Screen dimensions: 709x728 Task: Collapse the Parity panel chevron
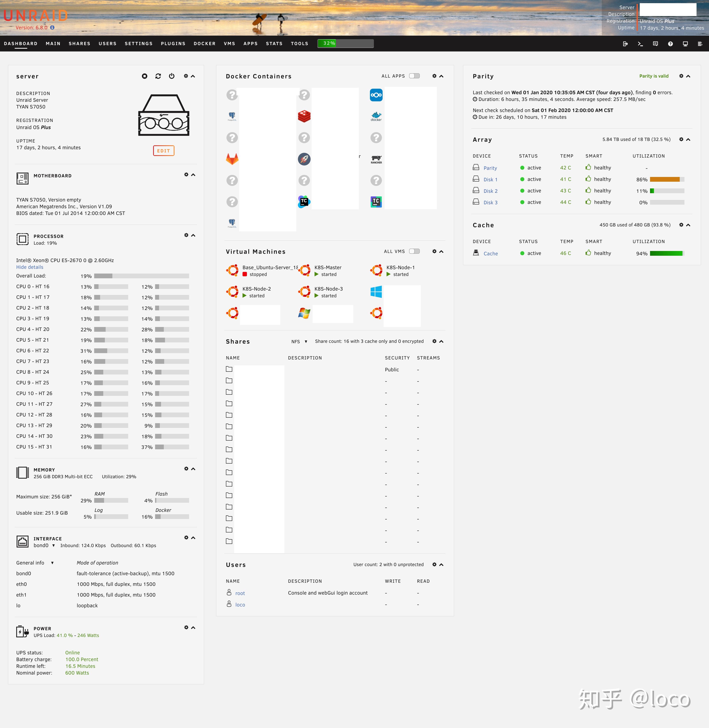coord(688,76)
